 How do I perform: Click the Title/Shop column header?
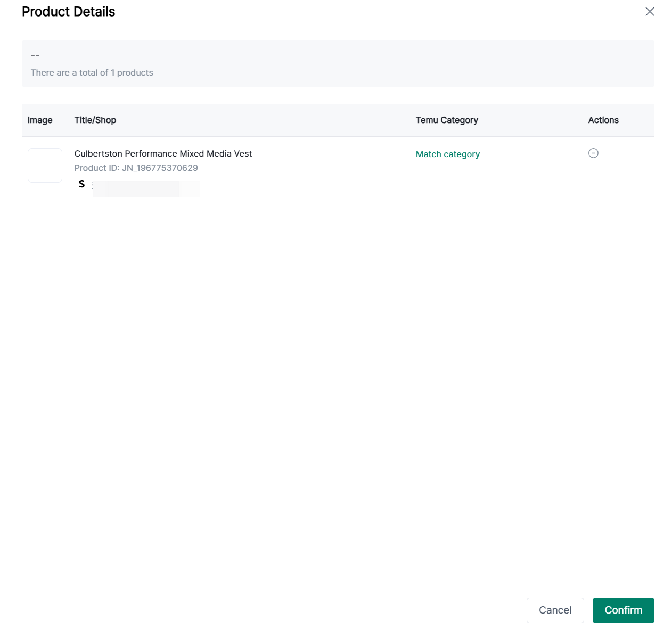(x=95, y=120)
